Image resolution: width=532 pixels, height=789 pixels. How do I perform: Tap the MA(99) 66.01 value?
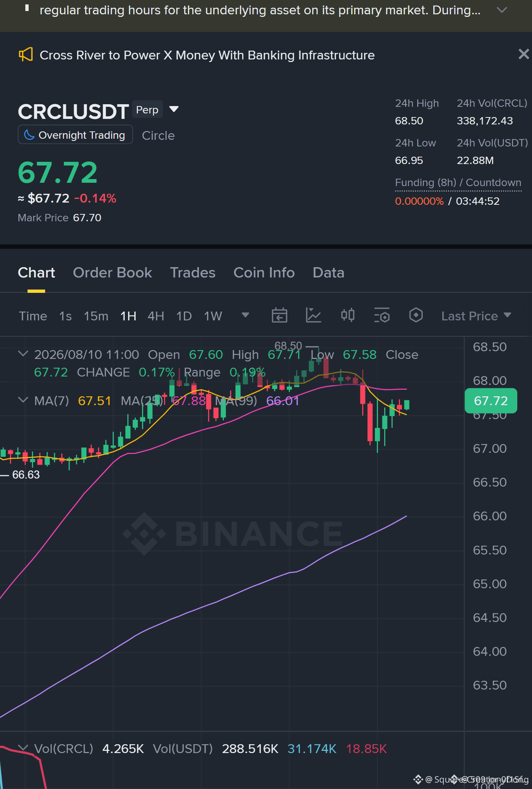[x=283, y=401]
